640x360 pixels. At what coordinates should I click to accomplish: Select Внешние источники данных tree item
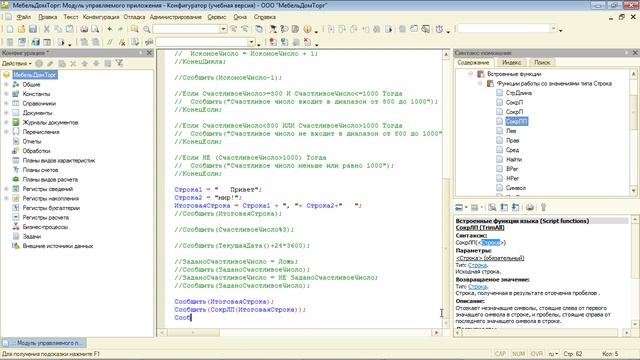58,246
